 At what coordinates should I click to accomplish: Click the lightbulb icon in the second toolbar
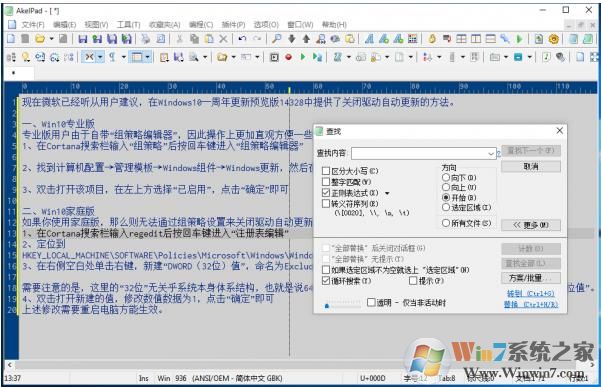click(26, 57)
